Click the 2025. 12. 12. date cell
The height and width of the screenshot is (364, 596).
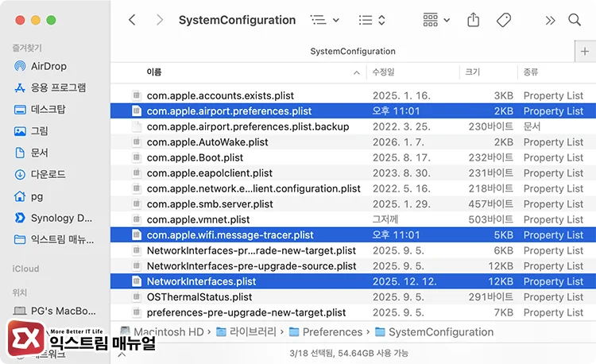404,281
